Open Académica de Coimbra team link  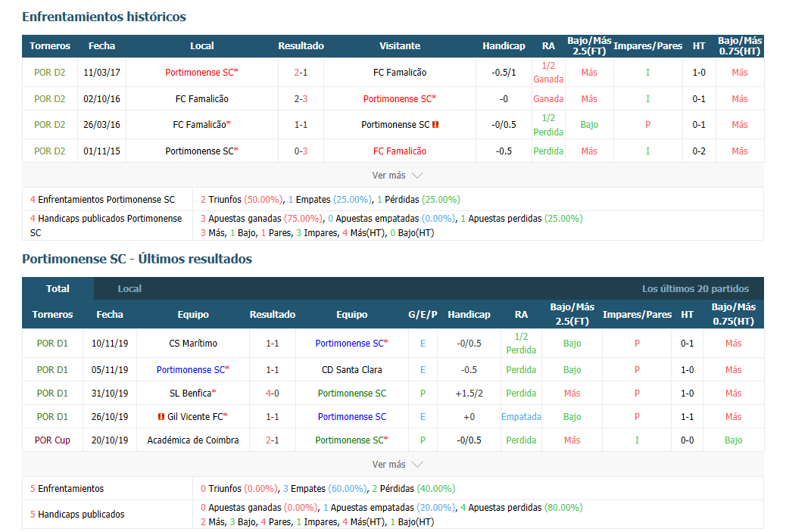[193, 440]
